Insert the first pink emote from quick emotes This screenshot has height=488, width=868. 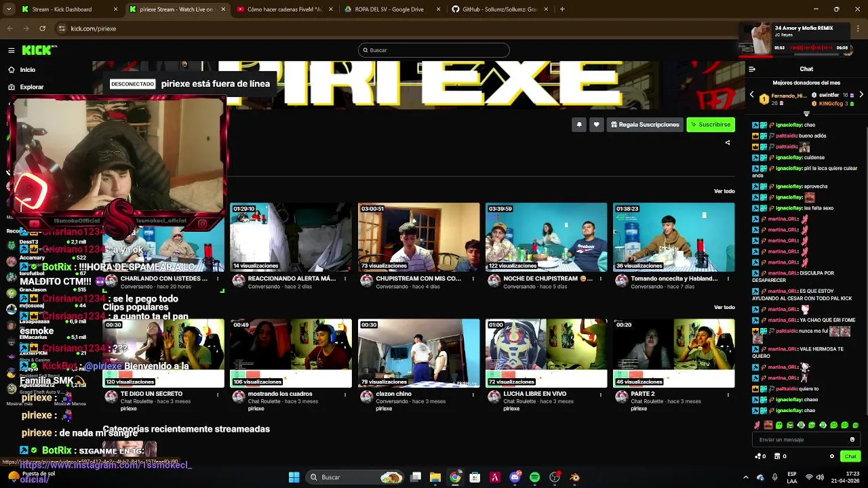757,425
